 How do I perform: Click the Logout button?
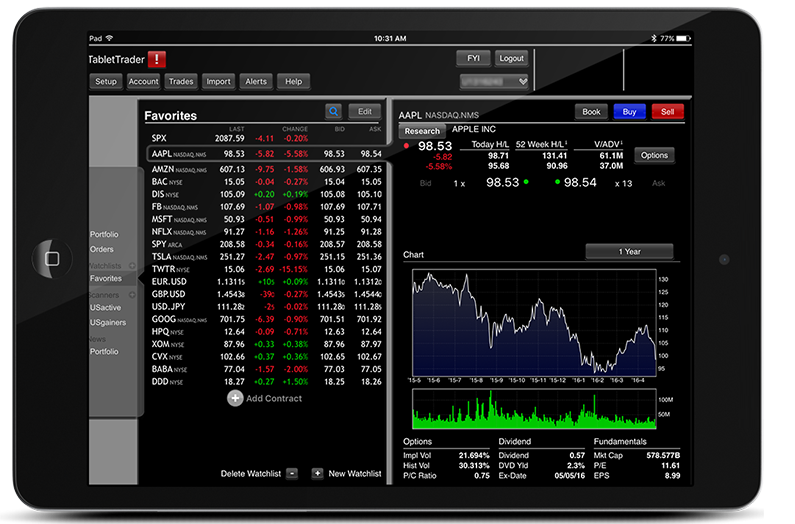(511, 58)
